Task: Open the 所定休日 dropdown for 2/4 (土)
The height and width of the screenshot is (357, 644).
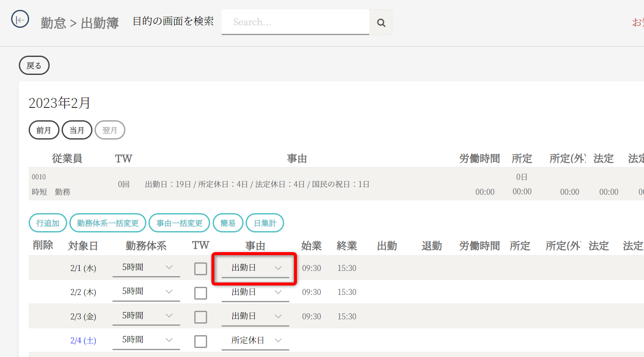Action: coord(255,340)
